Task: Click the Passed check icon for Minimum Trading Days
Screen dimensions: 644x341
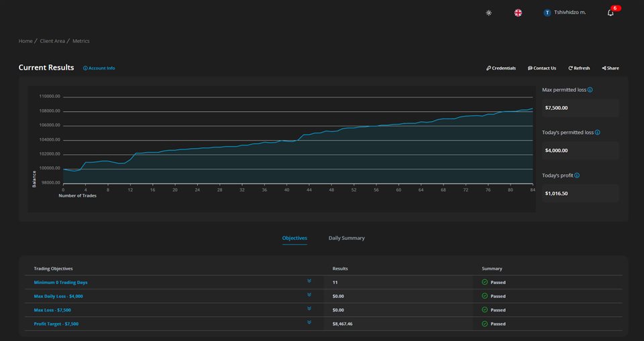Action: (484, 282)
